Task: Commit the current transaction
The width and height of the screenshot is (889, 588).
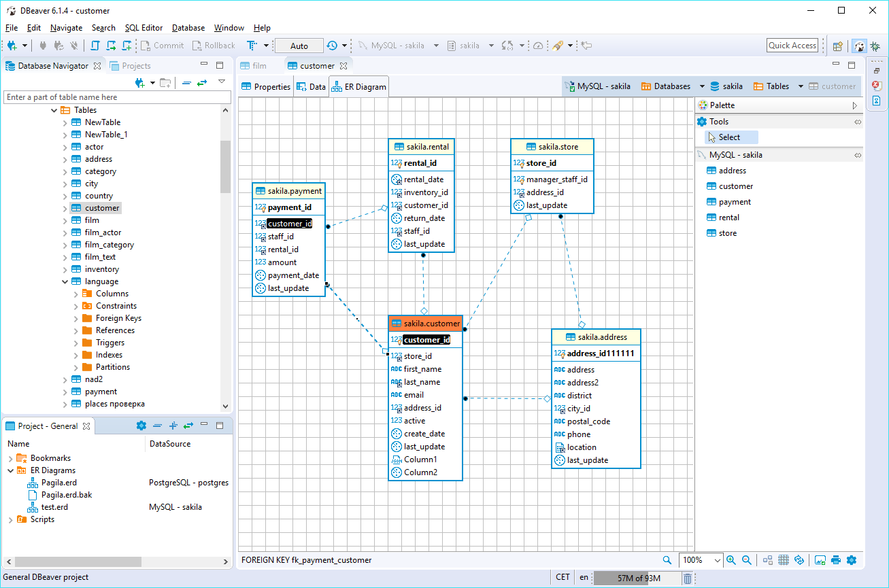Action: tap(162, 45)
